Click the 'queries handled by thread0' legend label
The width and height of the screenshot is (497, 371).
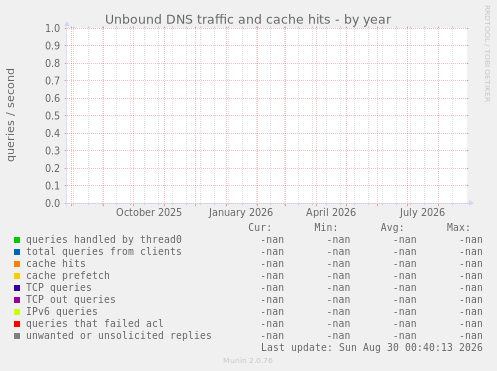coord(104,240)
